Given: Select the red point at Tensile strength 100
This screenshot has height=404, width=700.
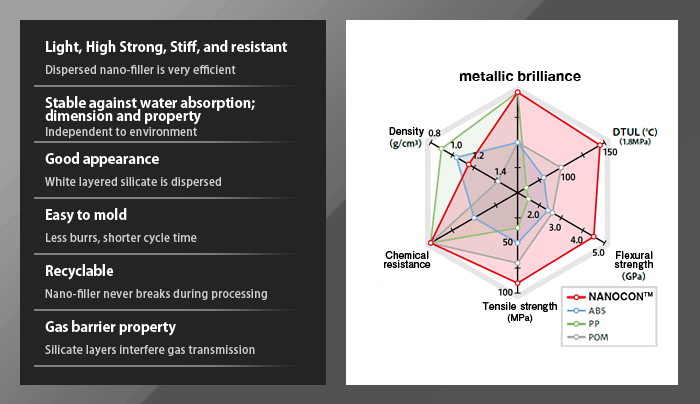Looking at the screenshot, I should click(517, 283).
